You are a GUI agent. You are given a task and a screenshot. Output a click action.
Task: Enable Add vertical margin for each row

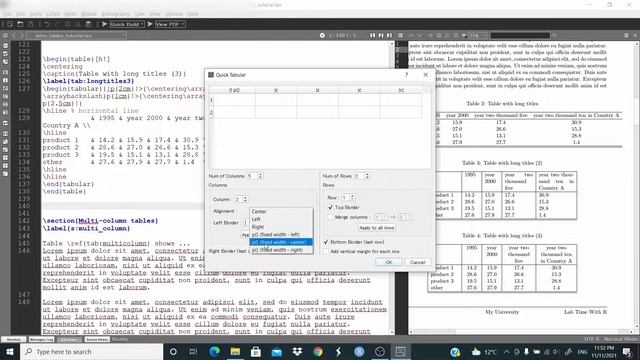pyautogui.click(x=326, y=251)
